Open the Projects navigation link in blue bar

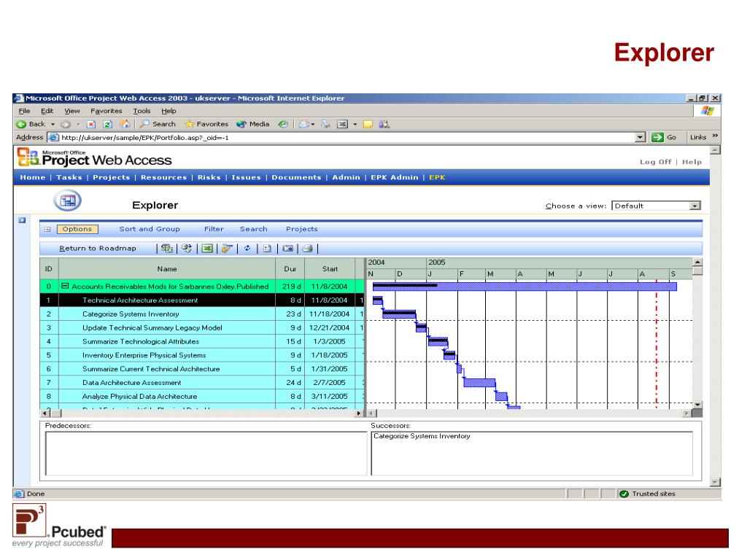click(111, 177)
